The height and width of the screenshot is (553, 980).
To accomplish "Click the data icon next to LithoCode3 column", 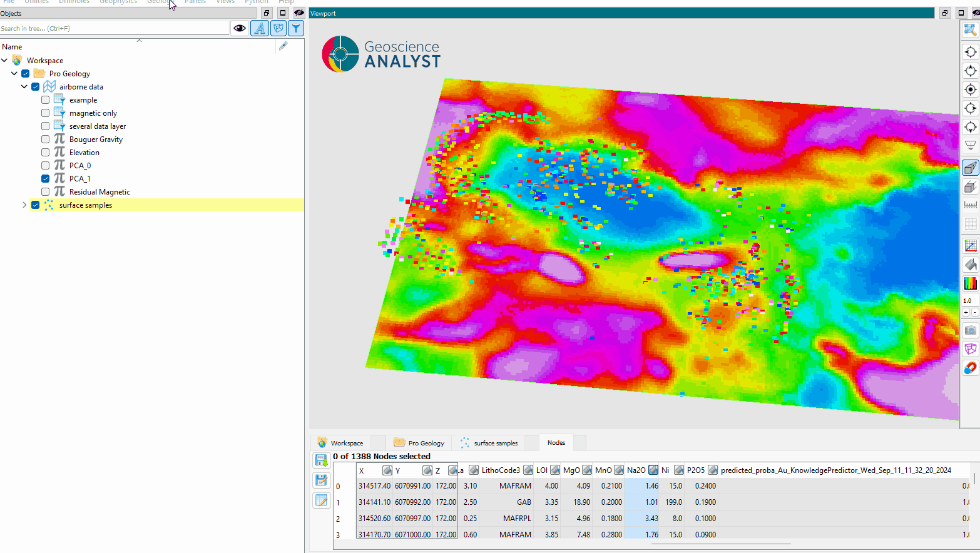I will click(x=528, y=470).
